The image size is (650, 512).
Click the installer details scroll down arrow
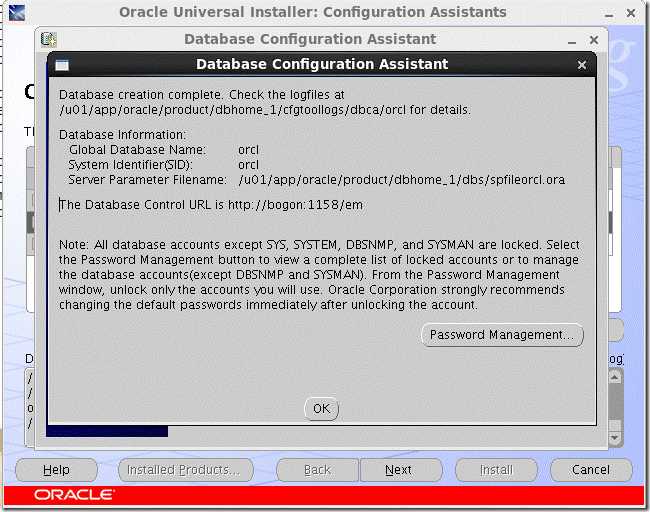(x=615, y=437)
